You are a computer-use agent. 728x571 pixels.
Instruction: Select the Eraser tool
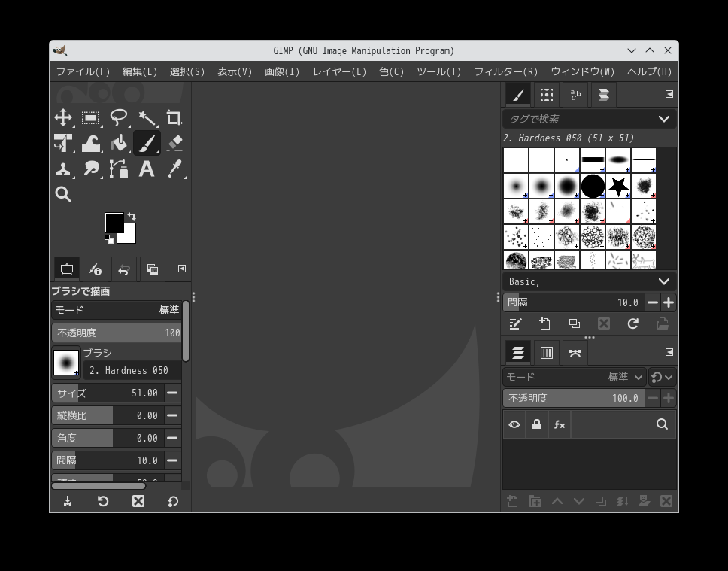174,143
